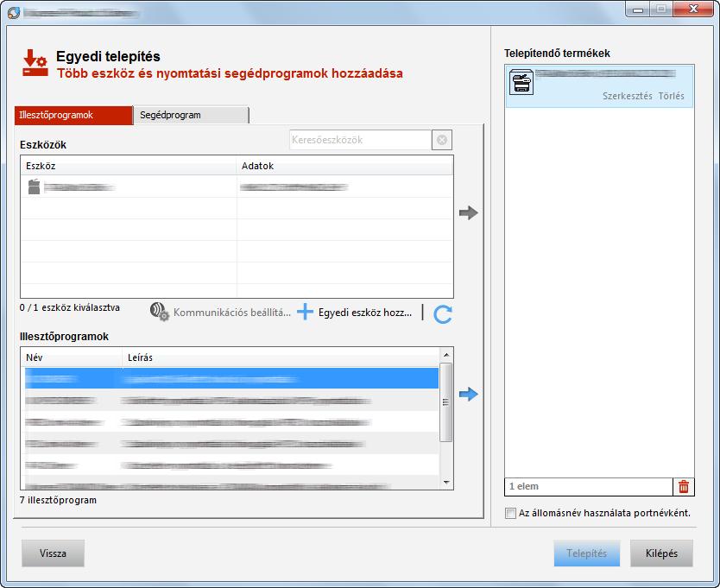Click the drivers list scroll up arrow
The height and width of the screenshot is (588, 720).
[445, 355]
